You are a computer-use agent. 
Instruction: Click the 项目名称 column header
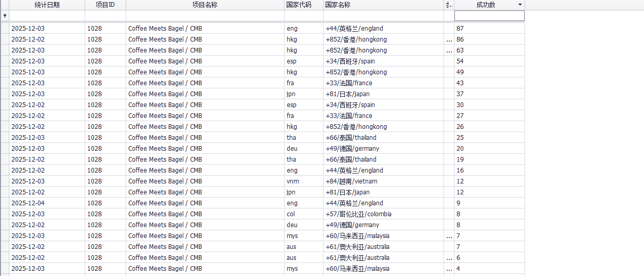pos(205,5)
